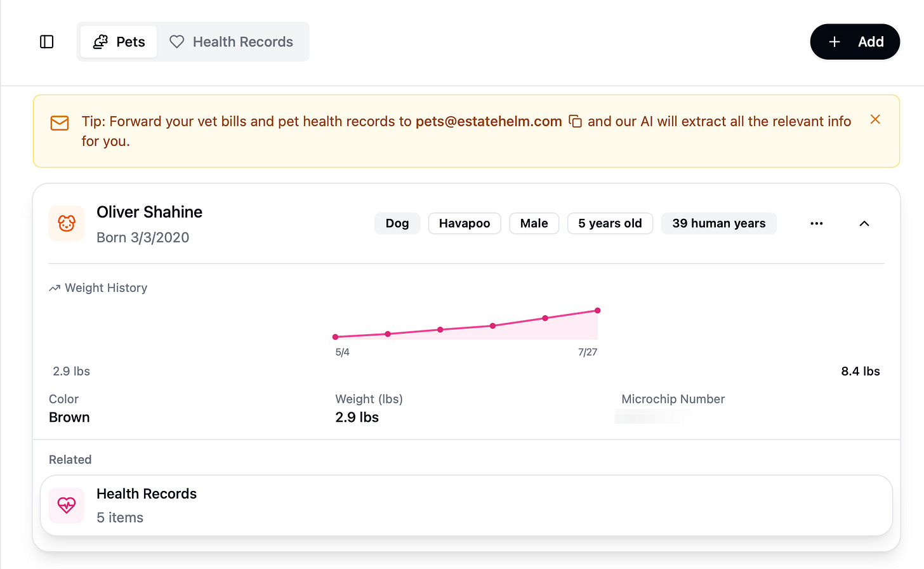Click the Brown color value

[x=69, y=417]
